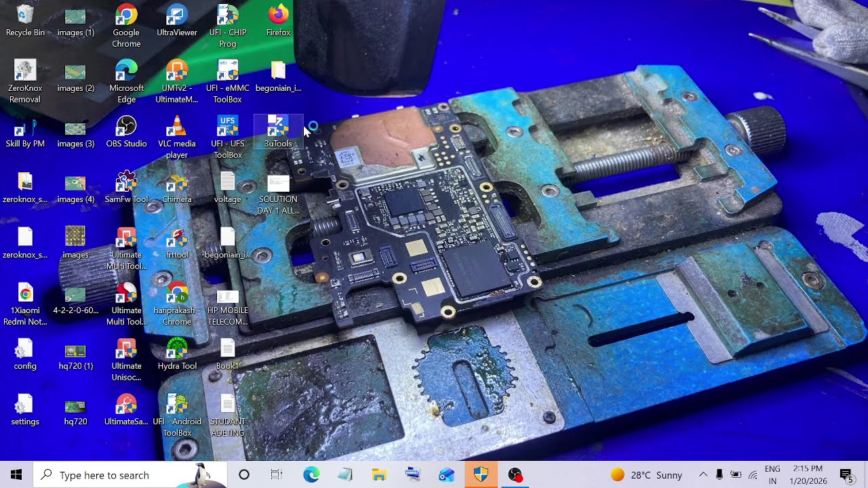Image resolution: width=868 pixels, height=488 pixels.
Task: Open UFI - Android ToolBox shortcut
Action: 177,415
